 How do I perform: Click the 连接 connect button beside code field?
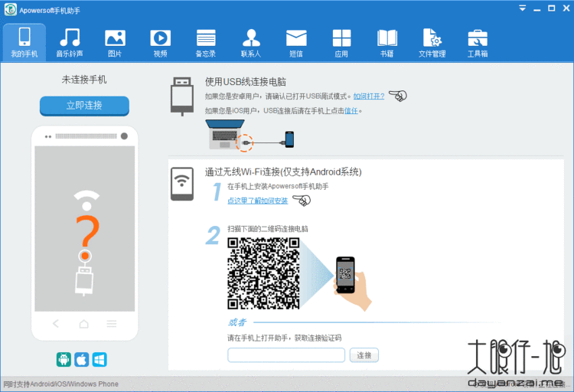point(364,355)
